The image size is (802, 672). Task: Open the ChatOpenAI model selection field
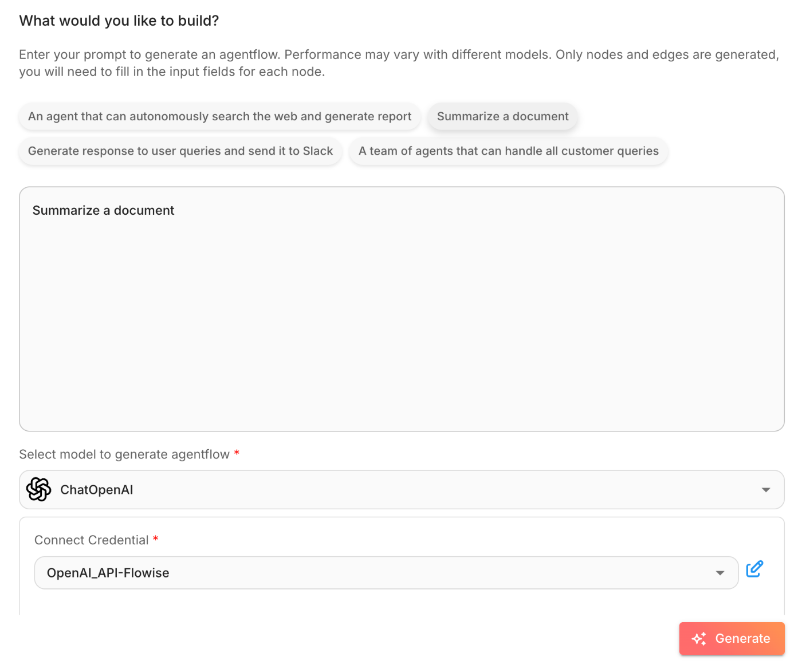click(x=401, y=490)
